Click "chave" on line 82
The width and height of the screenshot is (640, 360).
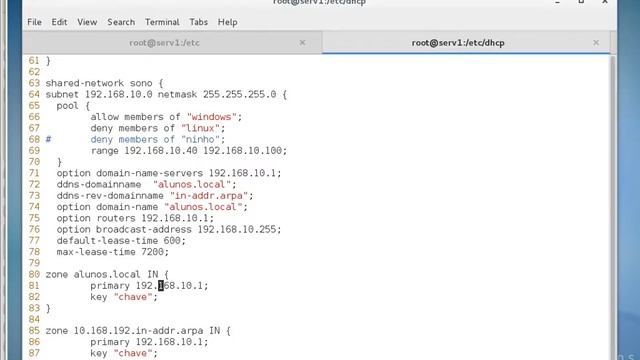pyautogui.click(x=133, y=297)
